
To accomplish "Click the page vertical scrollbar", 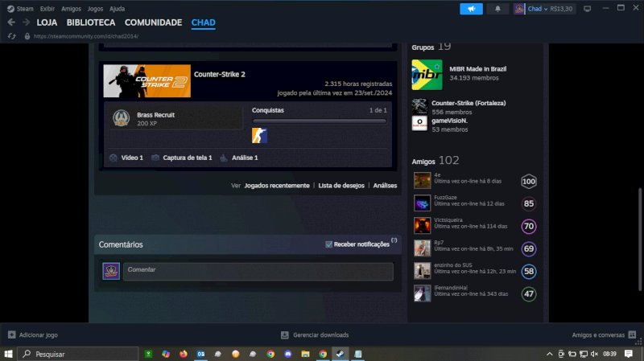I will (640, 239).
